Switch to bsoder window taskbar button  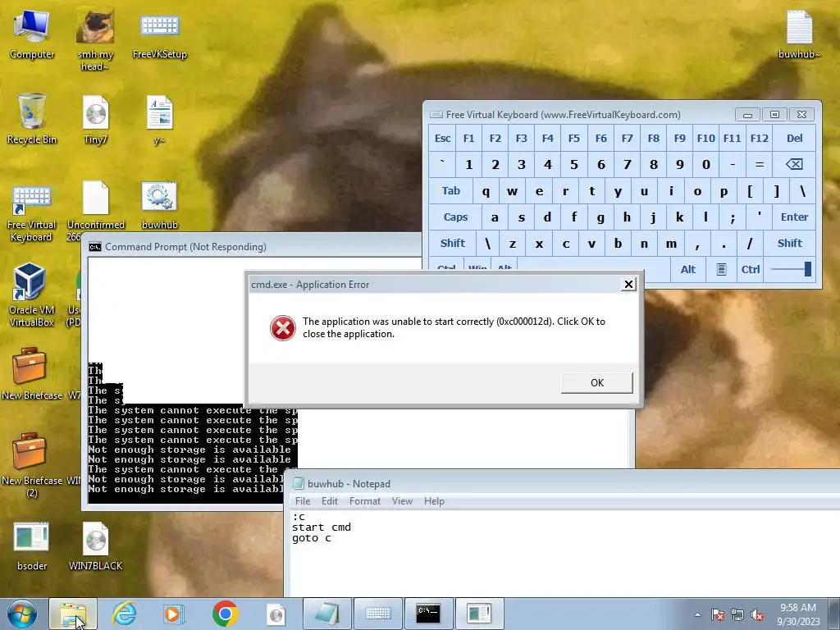pos(479,614)
